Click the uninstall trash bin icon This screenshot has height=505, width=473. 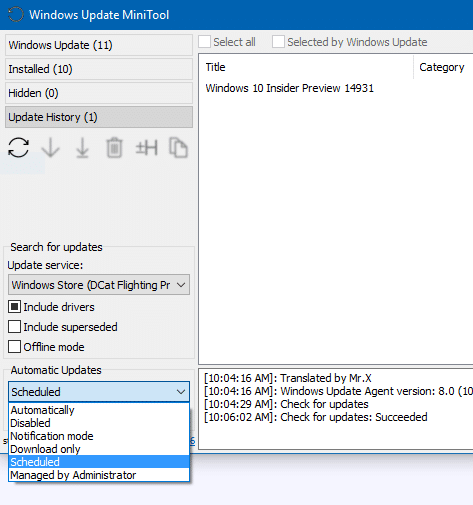tap(114, 147)
